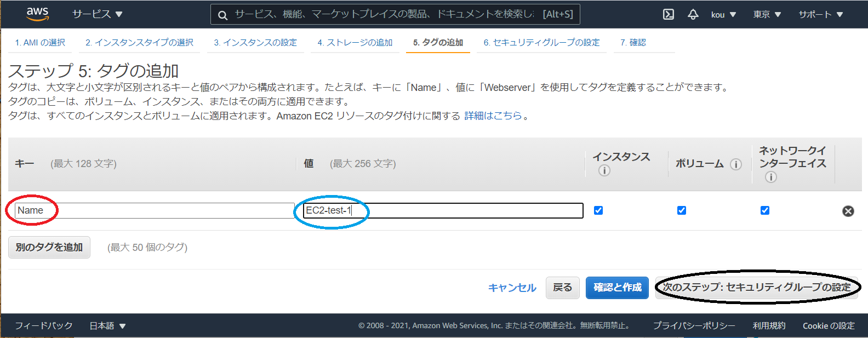Go to the AWS logo home
Screen dimensions: 868x338
point(38,14)
